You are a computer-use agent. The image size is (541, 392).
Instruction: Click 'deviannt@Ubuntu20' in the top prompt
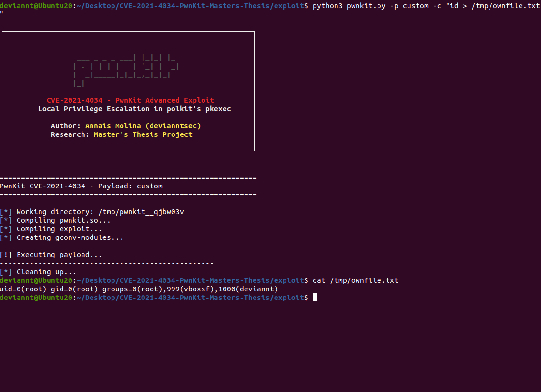(36, 6)
